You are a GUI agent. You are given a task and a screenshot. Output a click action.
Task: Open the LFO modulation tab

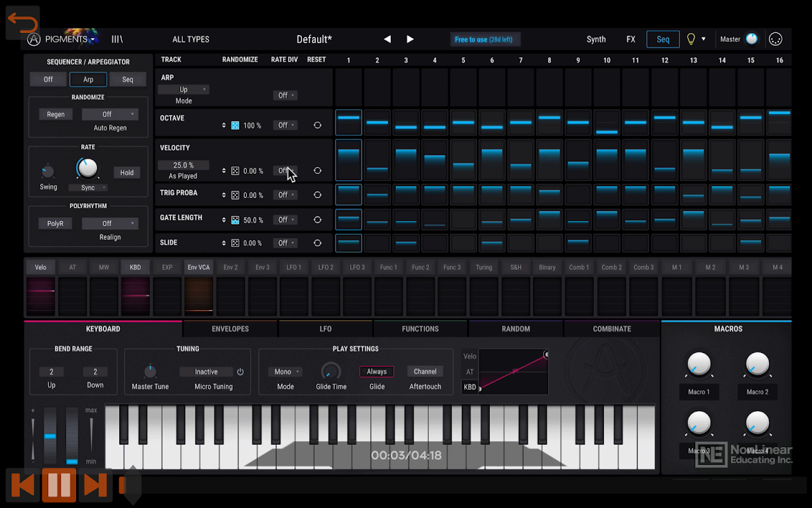[x=325, y=329]
